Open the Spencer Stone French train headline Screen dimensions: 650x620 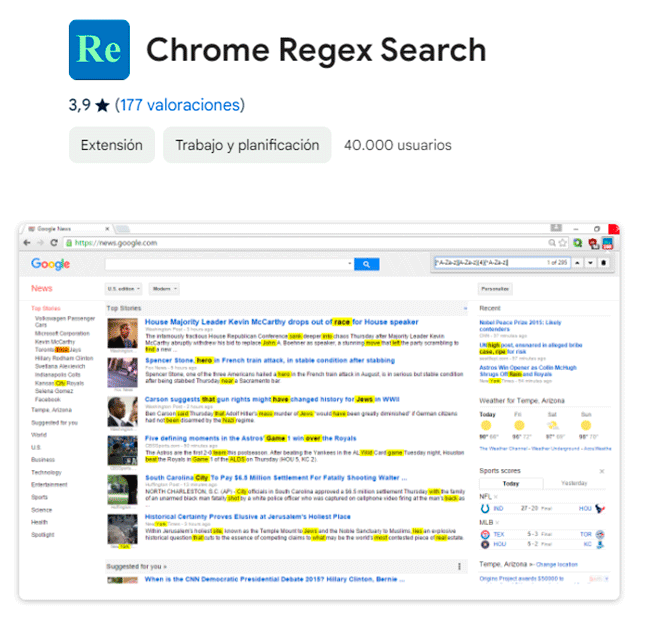[x=270, y=361]
